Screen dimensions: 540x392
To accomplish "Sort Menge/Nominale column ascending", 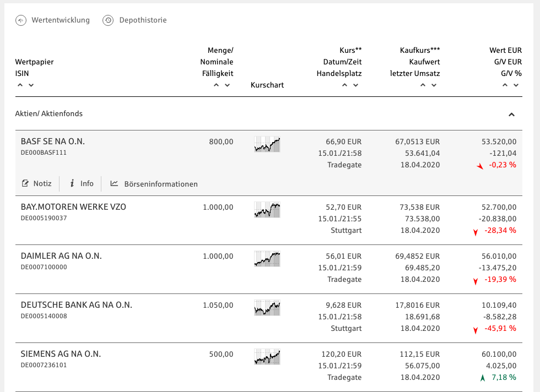I will pyautogui.click(x=216, y=85).
